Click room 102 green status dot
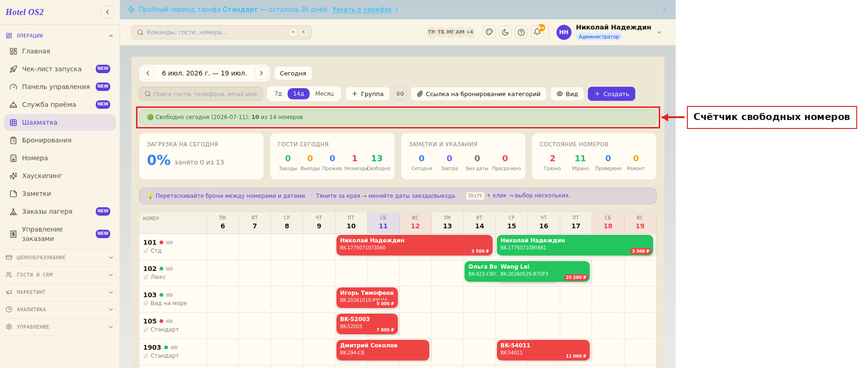The image size is (868, 368). pyautogui.click(x=161, y=269)
